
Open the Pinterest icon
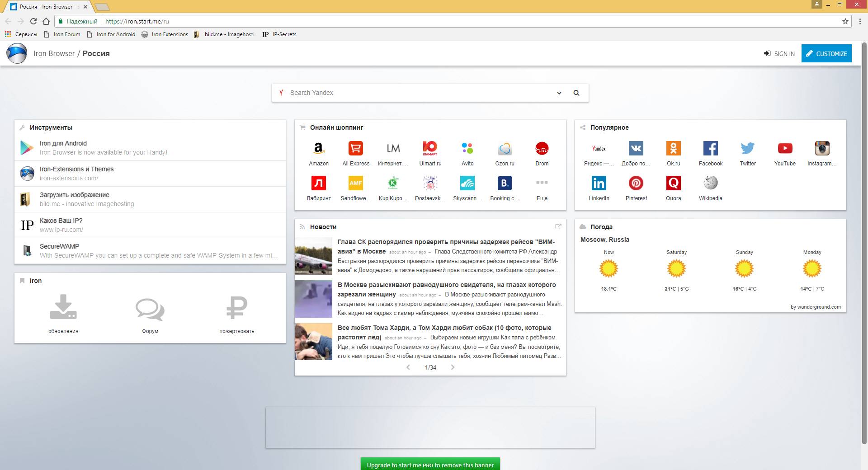tap(636, 183)
